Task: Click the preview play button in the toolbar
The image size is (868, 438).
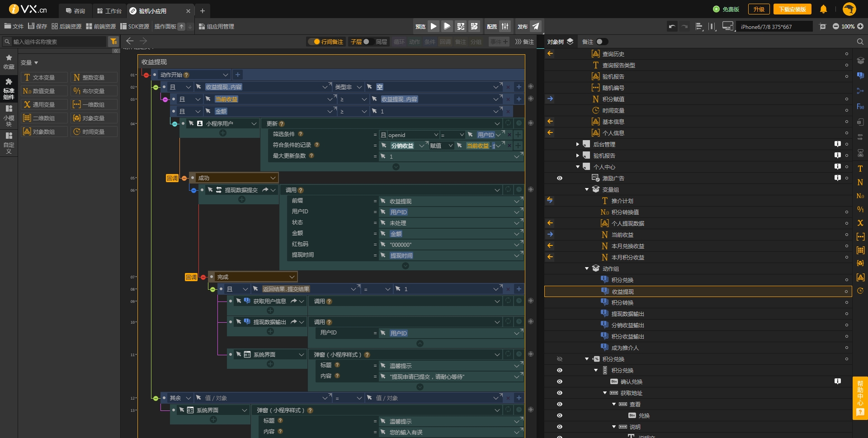Action: (x=434, y=26)
